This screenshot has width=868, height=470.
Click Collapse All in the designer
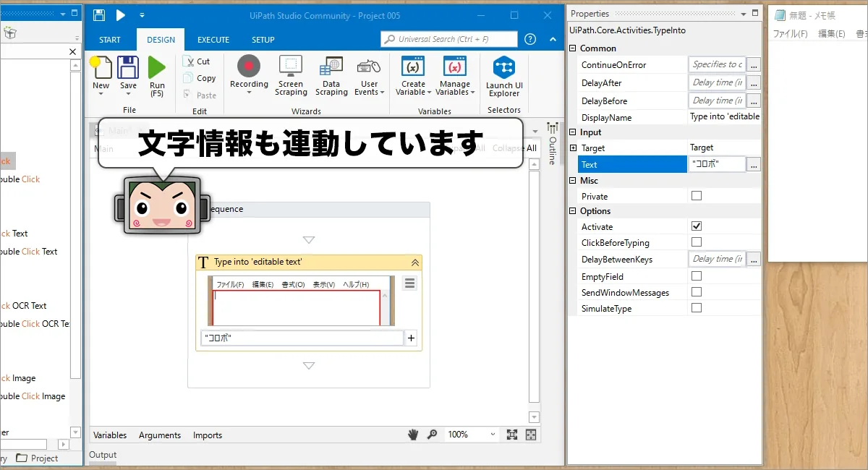click(x=515, y=148)
